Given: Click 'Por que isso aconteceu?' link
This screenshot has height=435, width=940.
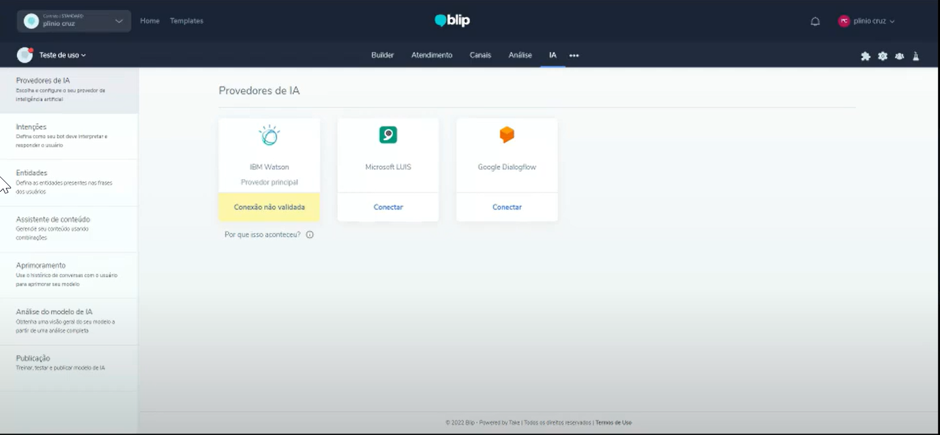Looking at the screenshot, I should [x=263, y=235].
